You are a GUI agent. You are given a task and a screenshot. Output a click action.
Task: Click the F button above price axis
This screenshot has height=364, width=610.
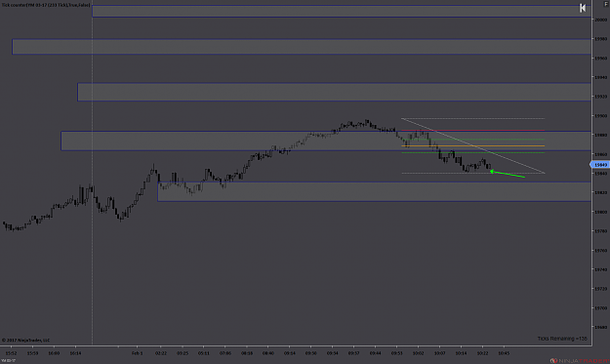(606, 4)
